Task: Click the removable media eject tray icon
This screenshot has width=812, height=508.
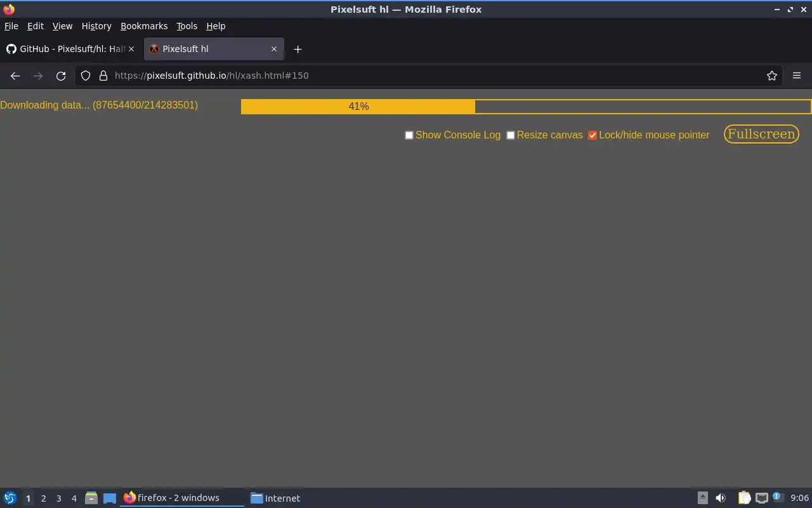Action: 702,498
